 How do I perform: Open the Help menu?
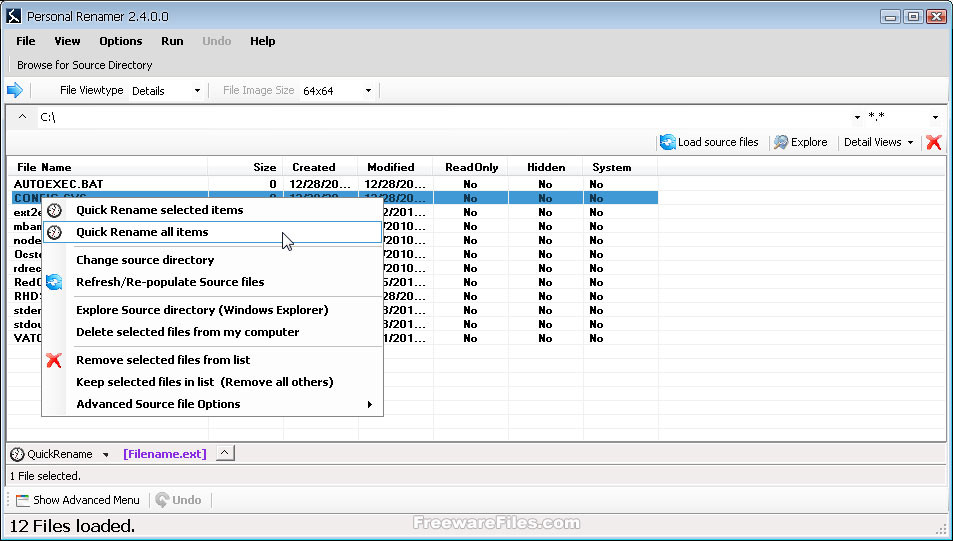point(263,41)
